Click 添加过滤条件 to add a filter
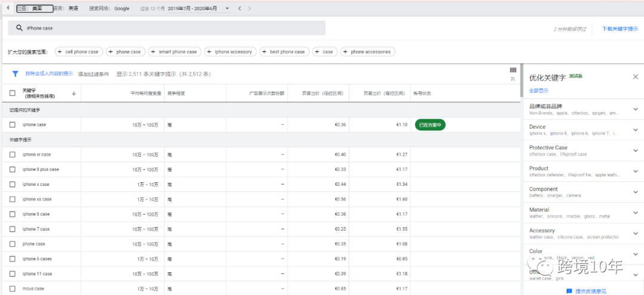This screenshot has height=295, width=644. pos(94,74)
